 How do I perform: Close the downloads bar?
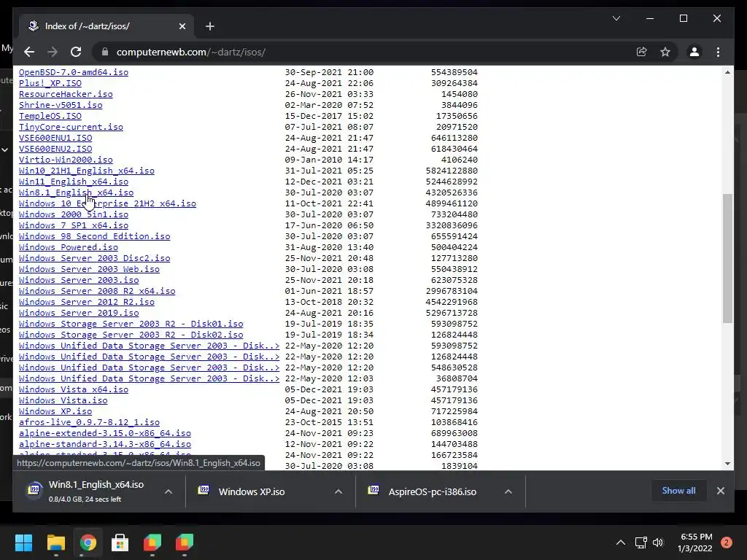[x=720, y=491]
